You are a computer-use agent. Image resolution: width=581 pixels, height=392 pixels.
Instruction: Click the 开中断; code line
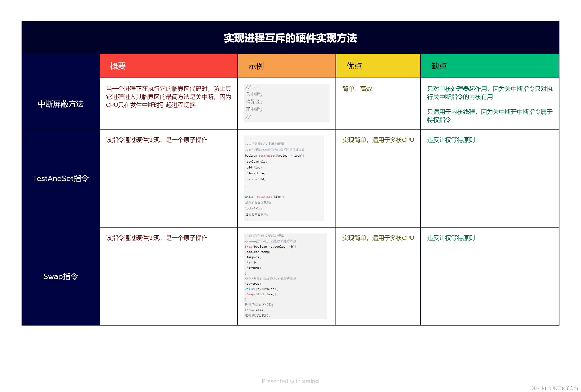[x=254, y=109]
